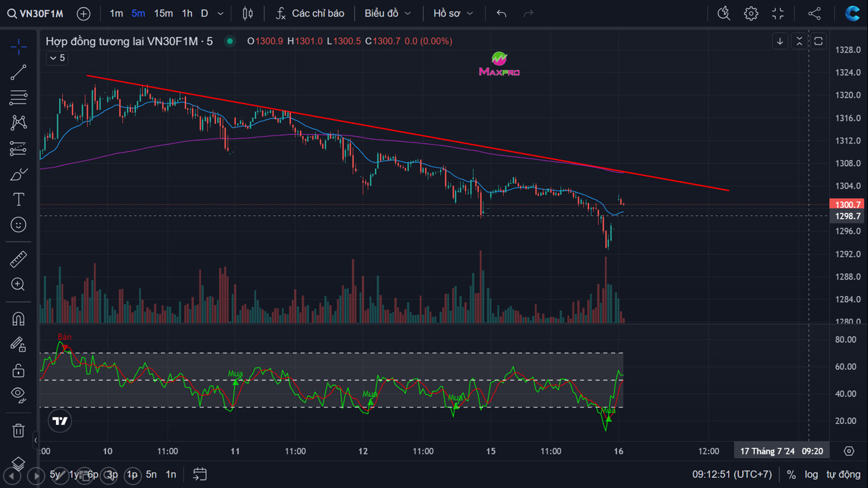The height and width of the screenshot is (488, 868).
Task: Hide all drawings with eye icon
Action: coord(18,395)
